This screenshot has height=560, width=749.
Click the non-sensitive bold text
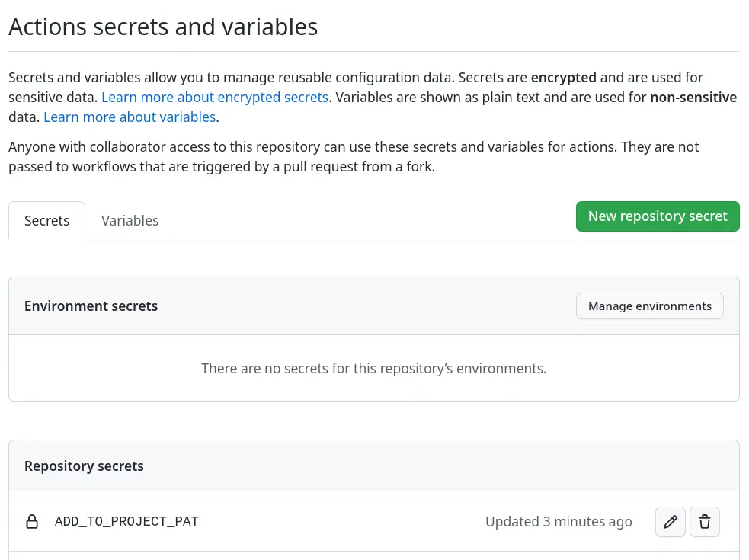(x=693, y=97)
